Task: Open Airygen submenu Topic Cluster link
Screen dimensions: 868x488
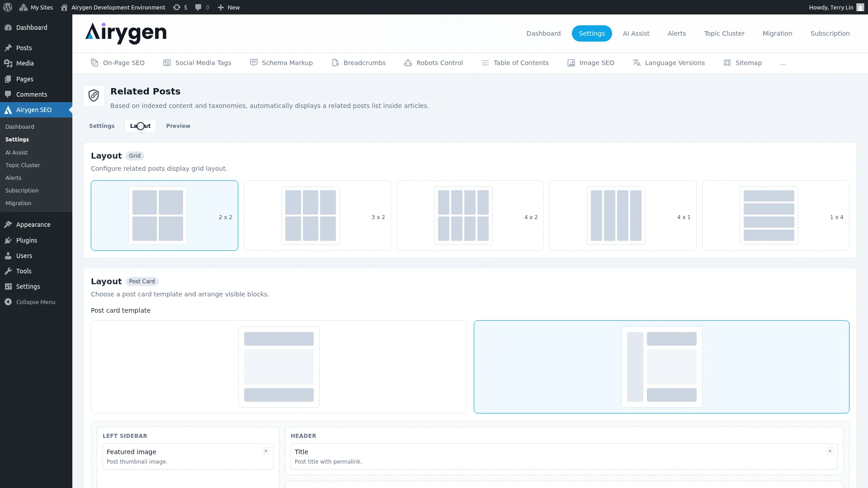Action: [23, 165]
